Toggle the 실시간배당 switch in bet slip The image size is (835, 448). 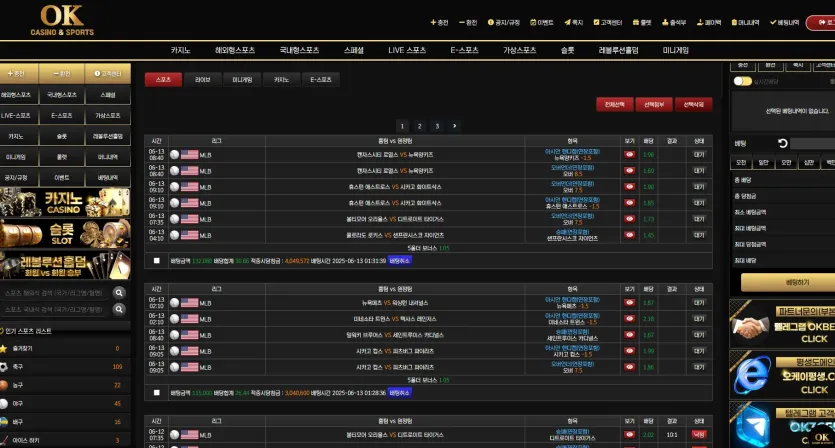(742, 81)
